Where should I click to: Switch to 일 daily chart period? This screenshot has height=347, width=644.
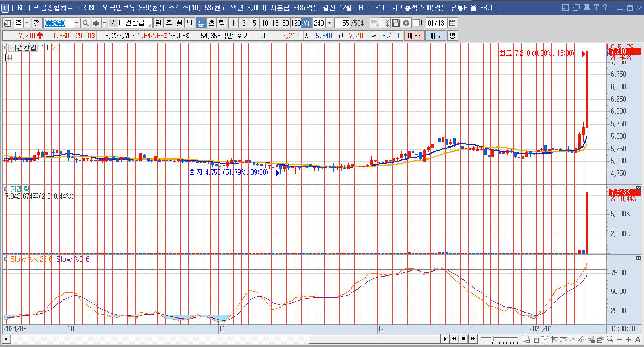click(x=159, y=23)
